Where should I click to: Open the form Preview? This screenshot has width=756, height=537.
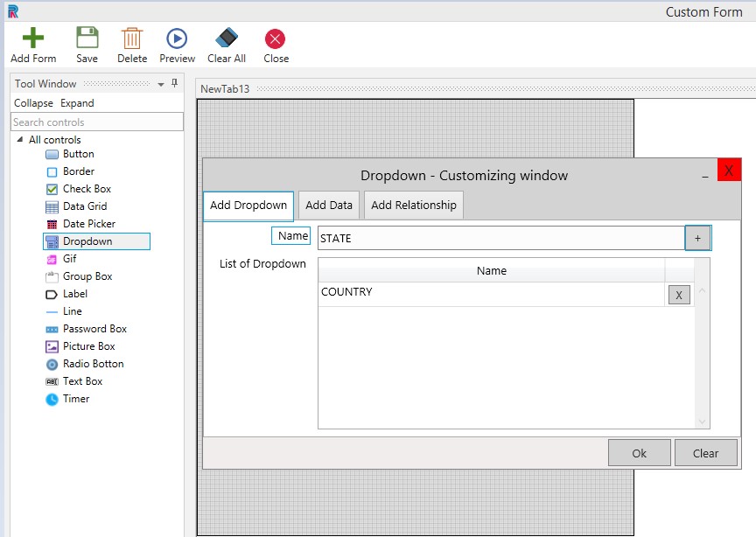pyautogui.click(x=177, y=39)
